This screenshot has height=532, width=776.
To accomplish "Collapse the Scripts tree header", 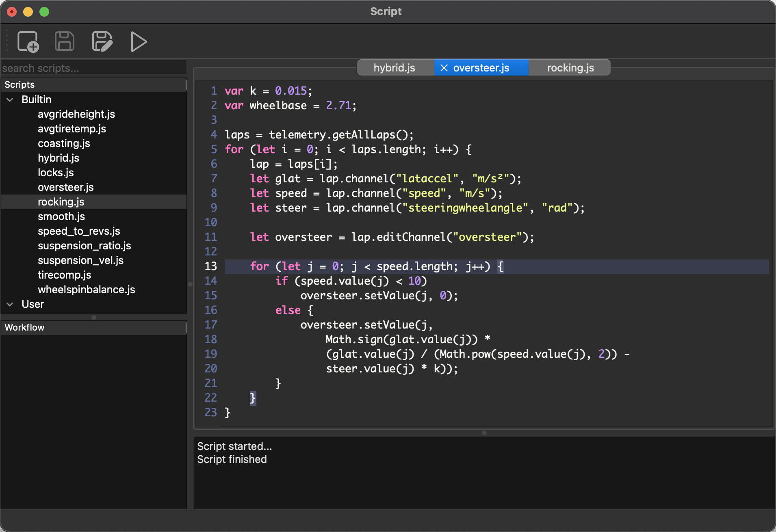I will click(x=19, y=84).
